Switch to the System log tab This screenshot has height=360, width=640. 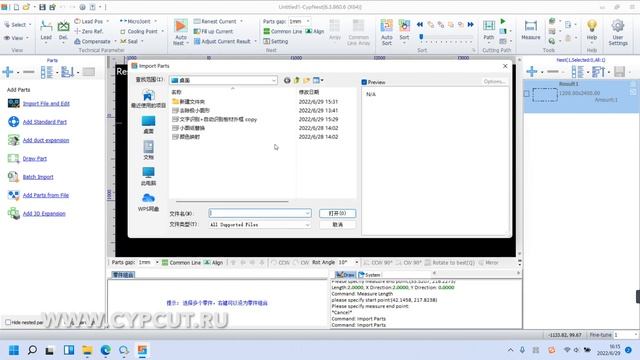click(x=369, y=275)
